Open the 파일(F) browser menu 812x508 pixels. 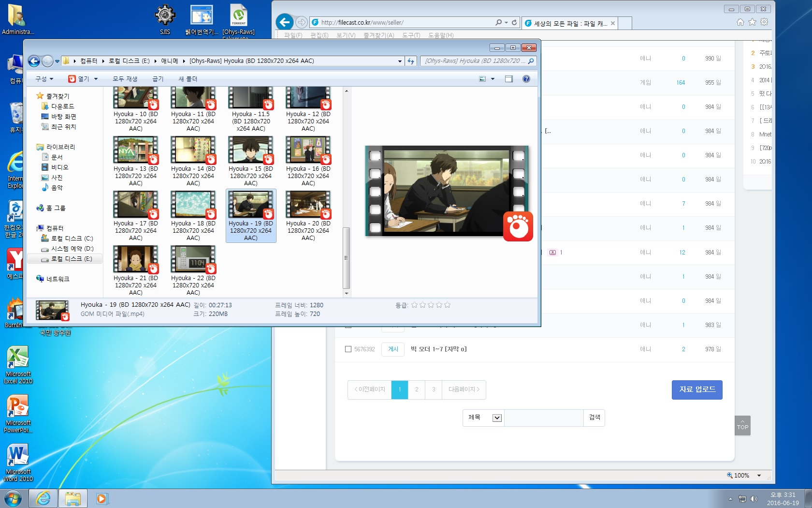(293, 35)
